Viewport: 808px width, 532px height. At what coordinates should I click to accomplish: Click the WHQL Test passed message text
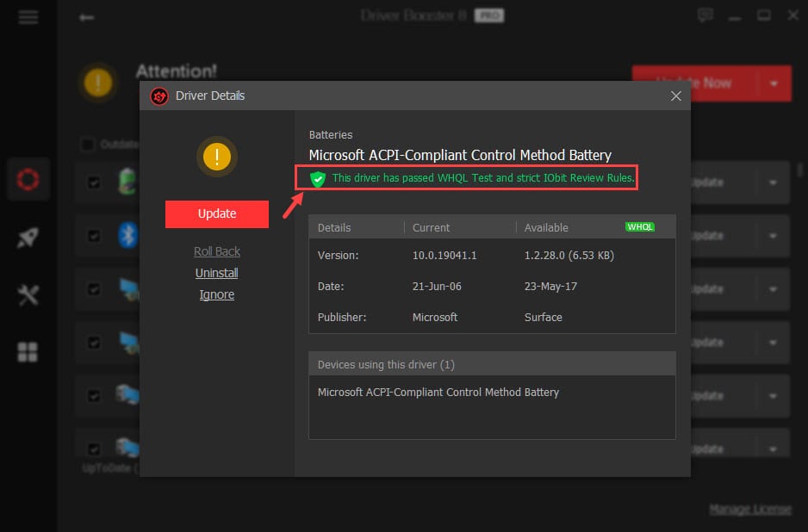[483, 178]
